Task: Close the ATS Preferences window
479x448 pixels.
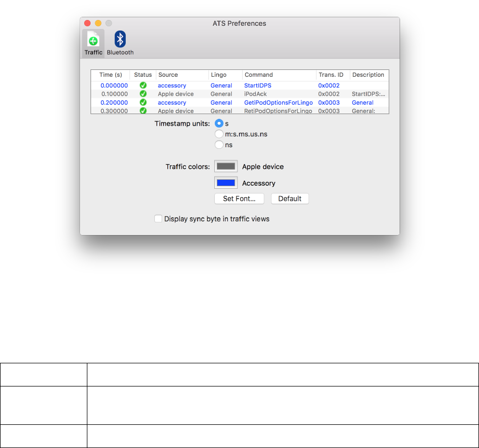Action: 87,23
